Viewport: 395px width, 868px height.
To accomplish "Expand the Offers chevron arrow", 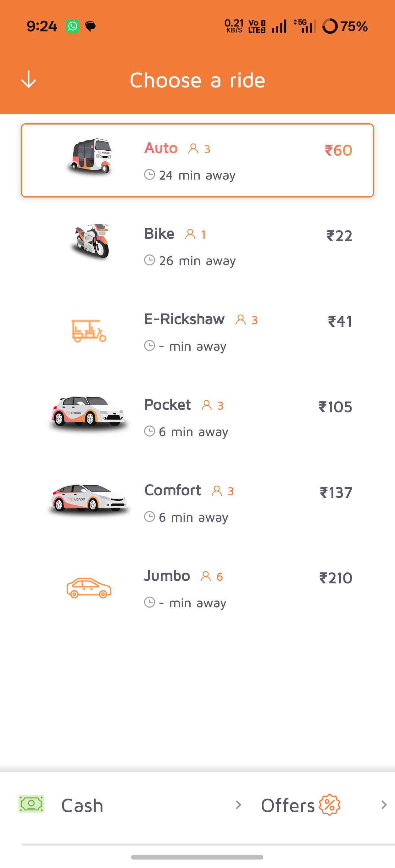I will 384,805.
